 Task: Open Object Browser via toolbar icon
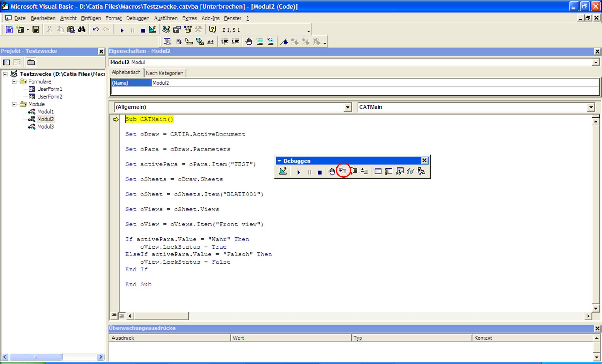(x=188, y=29)
